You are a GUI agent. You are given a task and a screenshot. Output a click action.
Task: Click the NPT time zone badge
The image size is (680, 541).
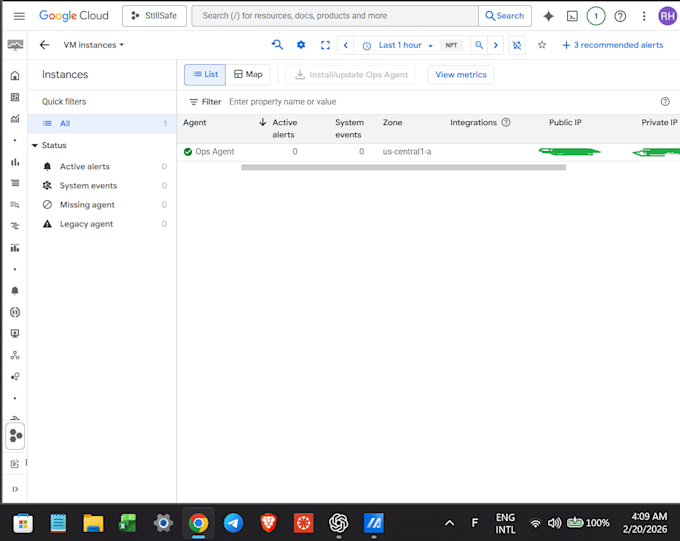click(x=451, y=45)
